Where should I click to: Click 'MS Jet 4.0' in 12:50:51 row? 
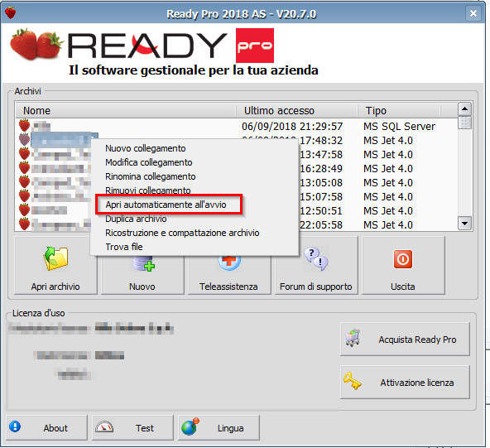tap(388, 210)
